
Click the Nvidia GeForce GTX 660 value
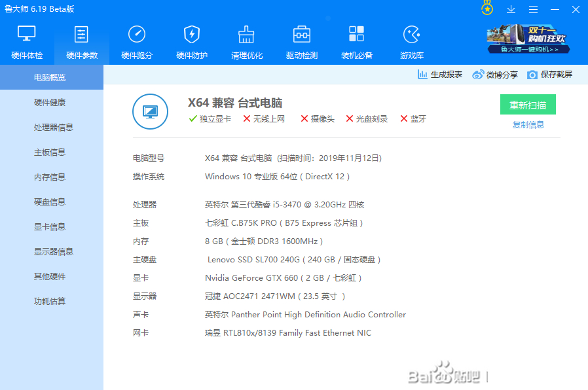tap(283, 278)
